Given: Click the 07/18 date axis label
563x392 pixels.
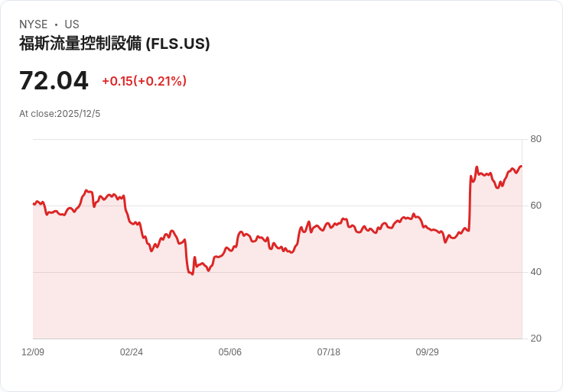Looking at the screenshot, I should (x=328, y=352).
